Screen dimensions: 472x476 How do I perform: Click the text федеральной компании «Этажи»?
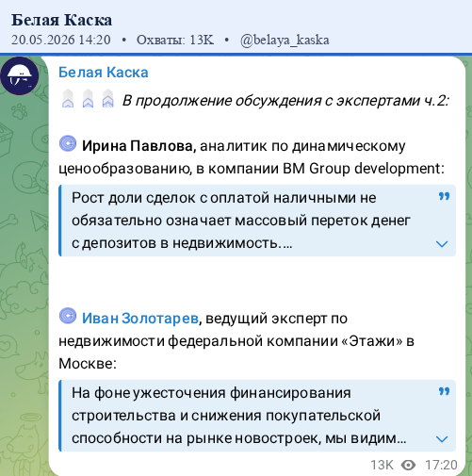[x=285, y=341]
